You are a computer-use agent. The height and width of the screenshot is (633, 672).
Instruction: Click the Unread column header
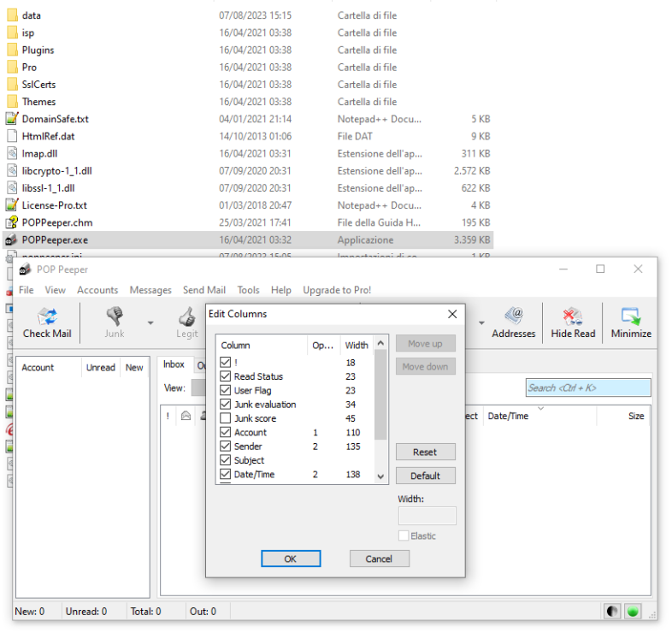coord(101,368)
